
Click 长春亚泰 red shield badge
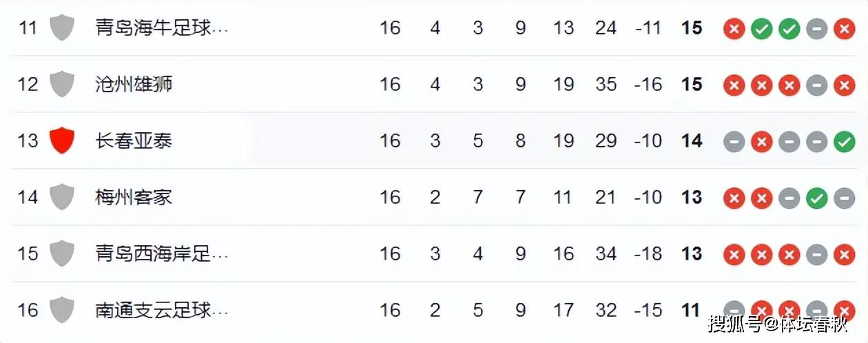(62, 141)
